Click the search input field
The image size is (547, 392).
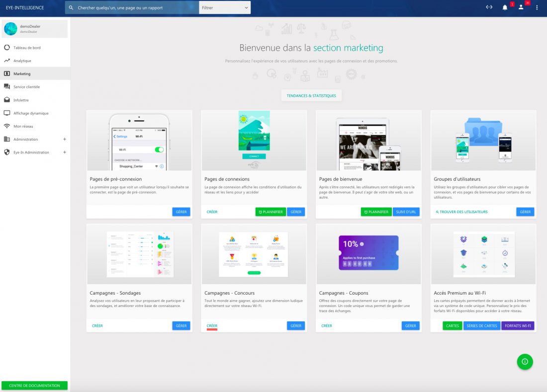[134, 8]
